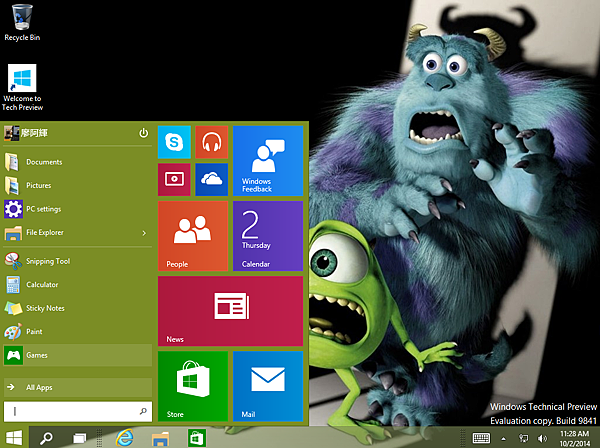Click the user account name at top

click(34, 133)
